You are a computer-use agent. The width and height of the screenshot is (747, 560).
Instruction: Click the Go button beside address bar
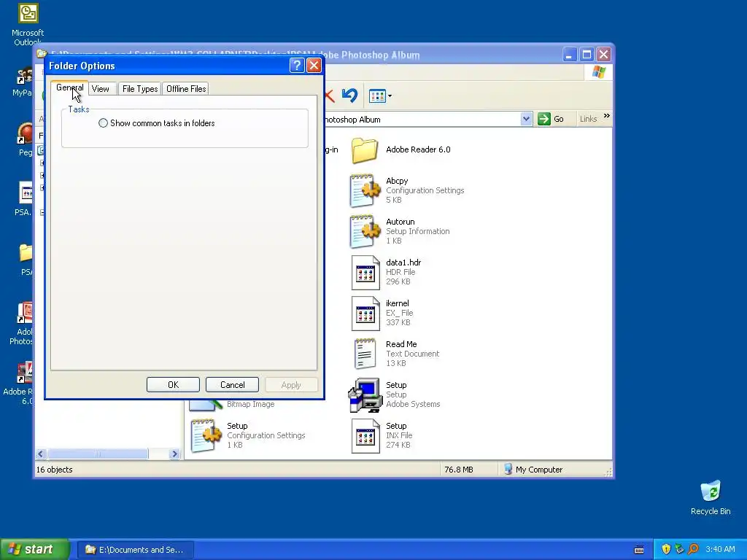(x=551, y=119)
